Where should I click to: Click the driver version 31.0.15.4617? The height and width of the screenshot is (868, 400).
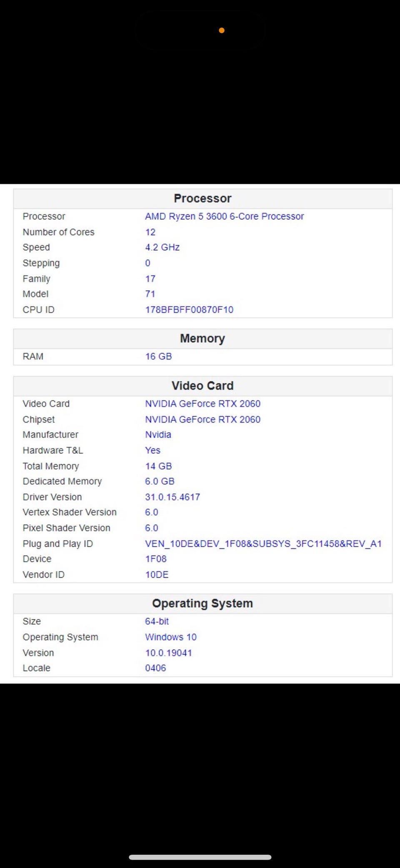click(172, 497)
